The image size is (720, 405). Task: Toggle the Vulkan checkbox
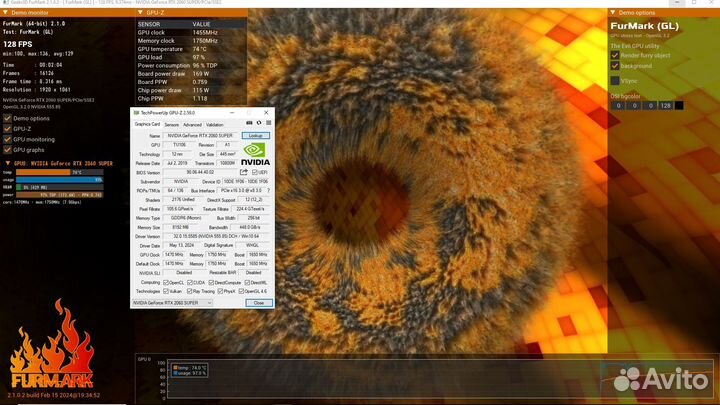point(166,292)
